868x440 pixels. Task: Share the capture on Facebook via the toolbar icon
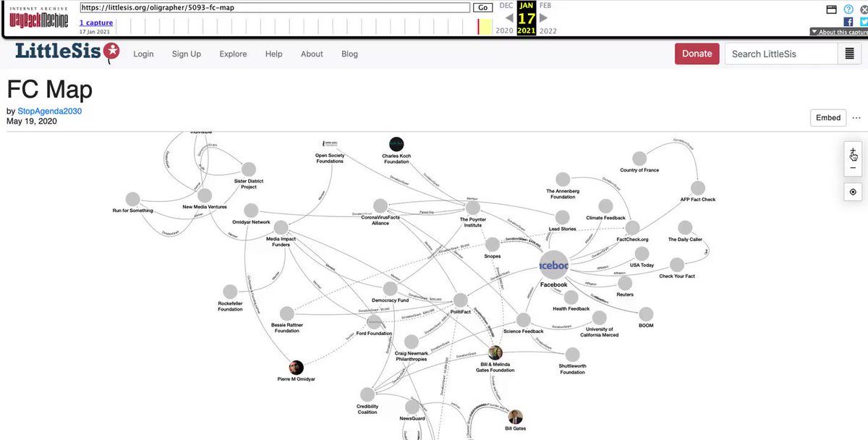coord(848,22)
